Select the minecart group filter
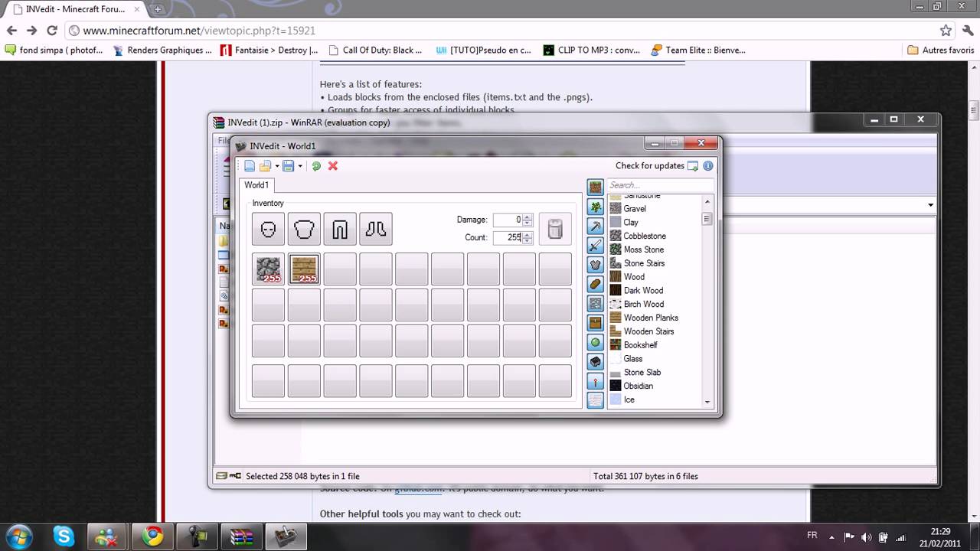The height and width of the screenshot is (551, 980). pos(596,361)
